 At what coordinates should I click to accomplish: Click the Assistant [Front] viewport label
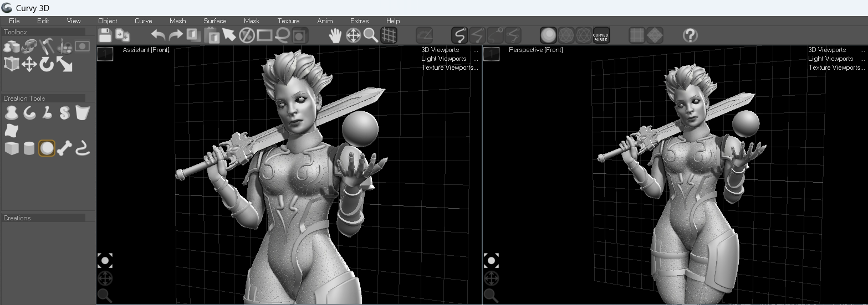[x=146, y=50]
